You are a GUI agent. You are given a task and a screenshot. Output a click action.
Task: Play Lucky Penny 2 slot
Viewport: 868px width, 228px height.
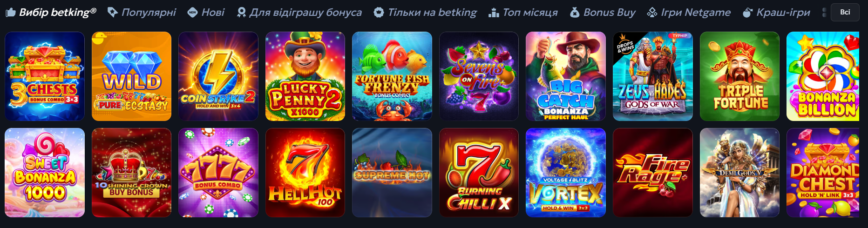point(305,76)
